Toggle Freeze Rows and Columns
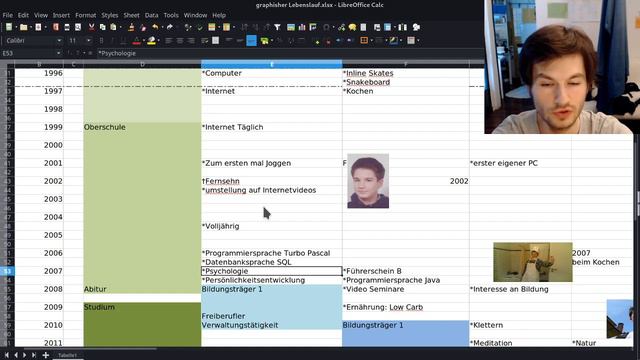 387,27
